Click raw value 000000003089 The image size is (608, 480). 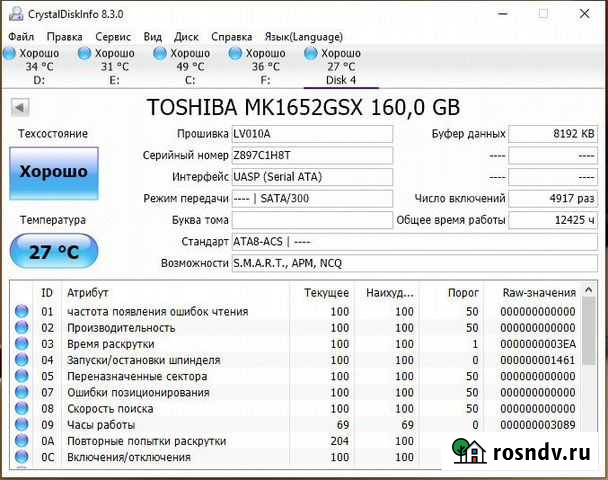point(537,425)
